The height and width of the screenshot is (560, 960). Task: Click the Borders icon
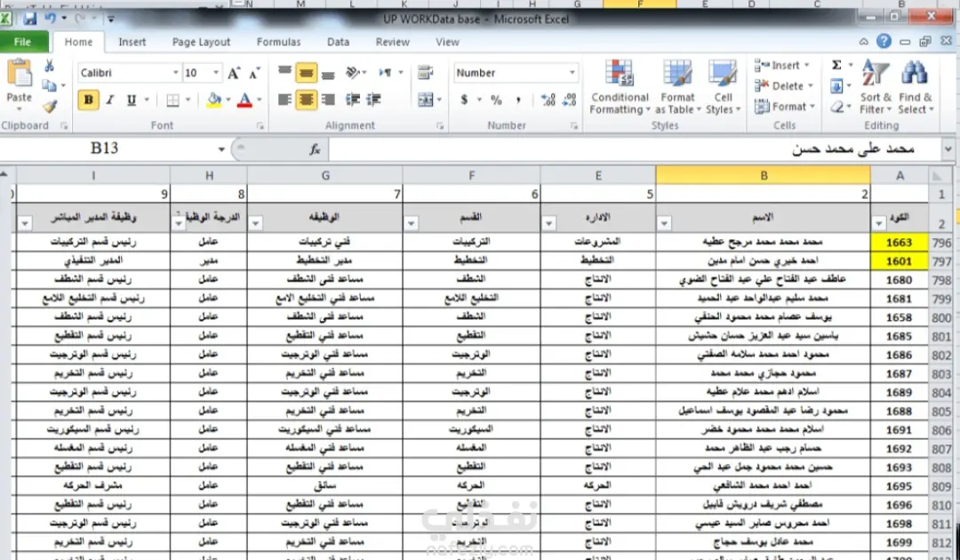point(173,100)
